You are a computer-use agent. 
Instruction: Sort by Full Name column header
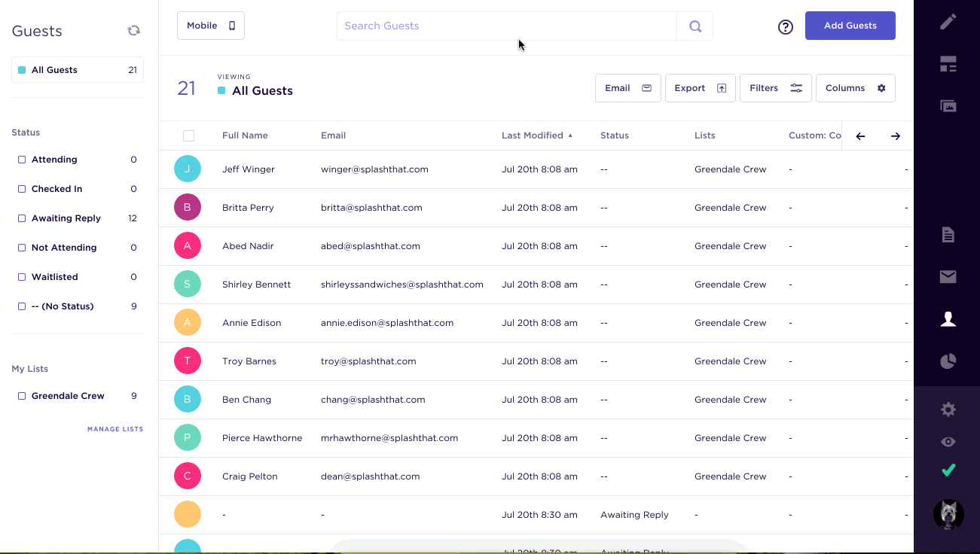click(x=245, y=135)
